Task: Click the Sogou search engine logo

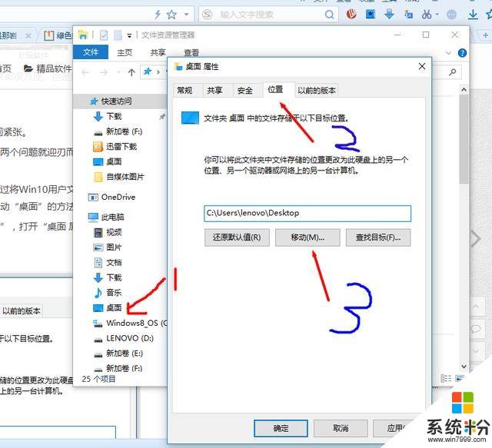Action: 207,15
